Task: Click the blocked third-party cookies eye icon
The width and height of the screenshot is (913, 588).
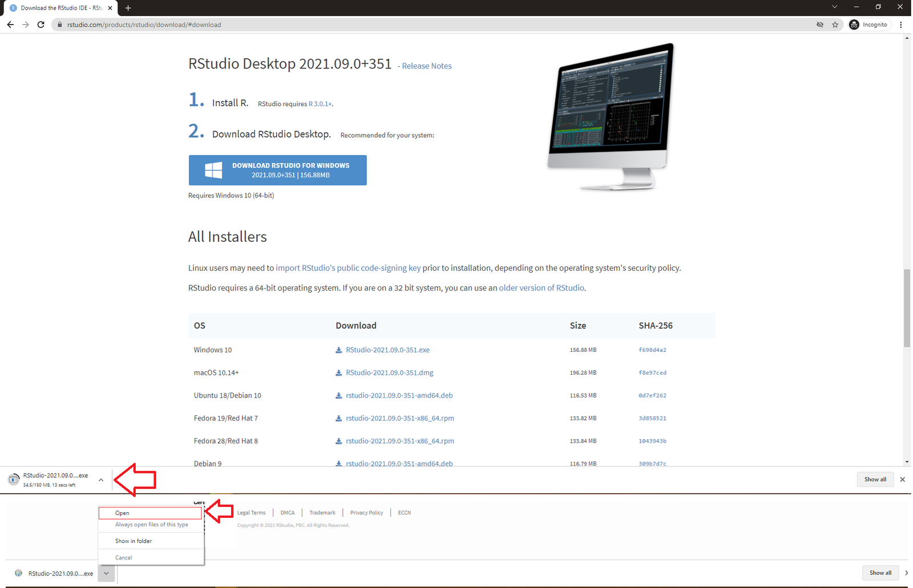Action: (820, 25)
